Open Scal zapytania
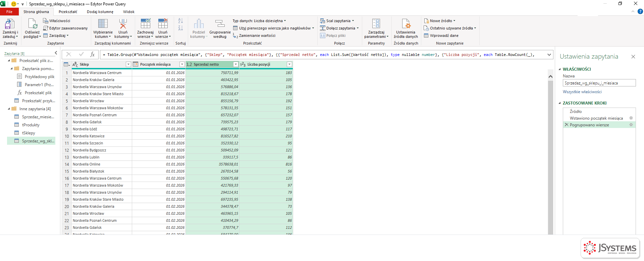The image size is (644, 261). click(x=337, y=21)
